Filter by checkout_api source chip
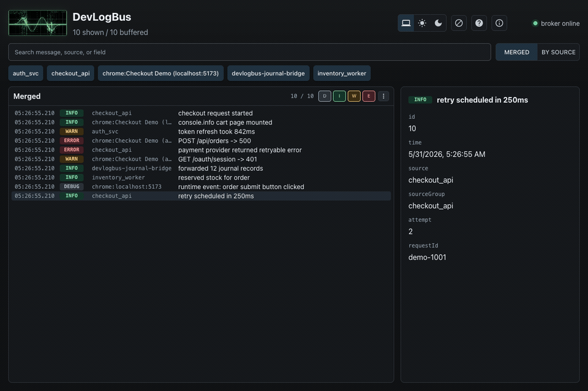The height and width of the screenshot is (391, 588). click(x=70, y=74)
